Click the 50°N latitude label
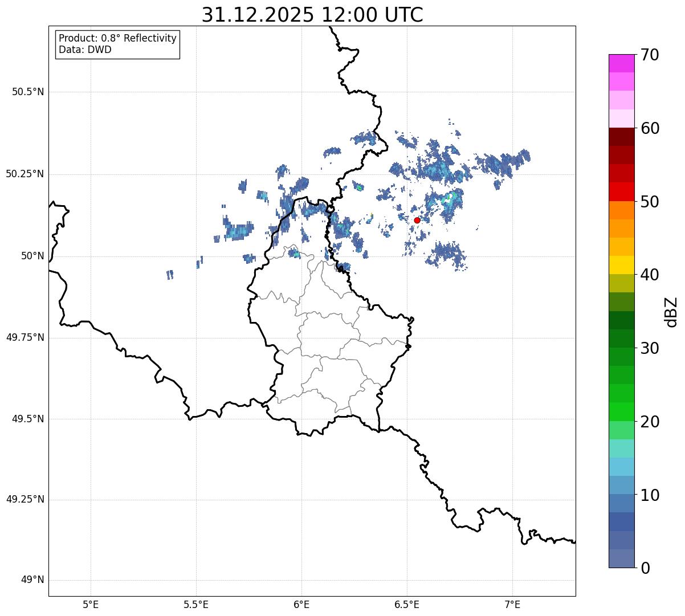 pos(32,256)
